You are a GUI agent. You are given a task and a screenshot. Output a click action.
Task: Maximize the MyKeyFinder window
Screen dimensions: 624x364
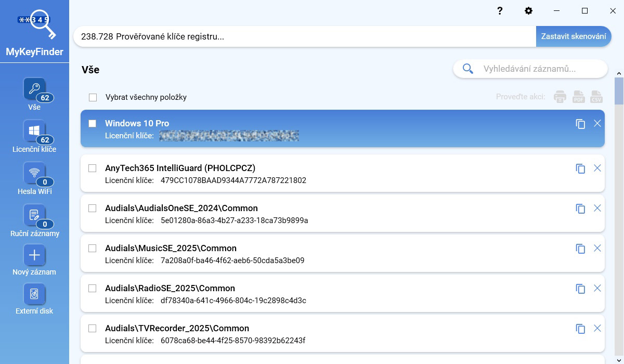[x=584, y=11]
